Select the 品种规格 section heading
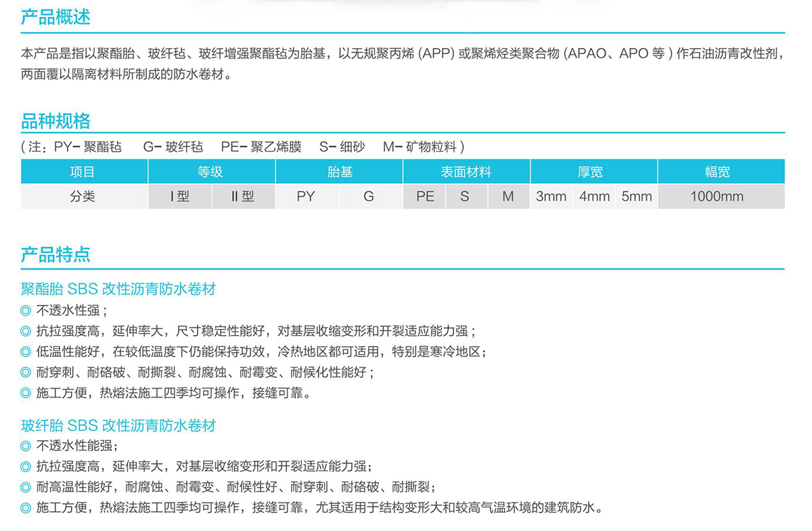 tap(55, 122)
